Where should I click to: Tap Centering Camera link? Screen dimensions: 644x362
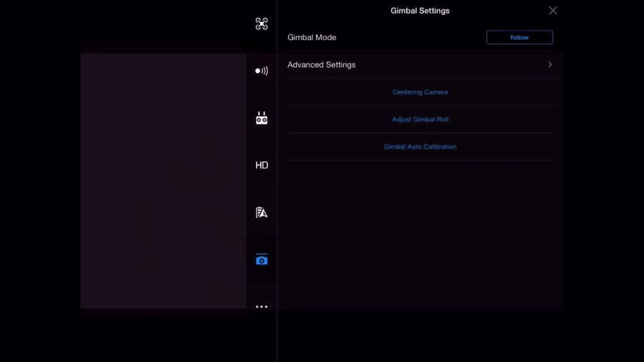coord(420,92)
